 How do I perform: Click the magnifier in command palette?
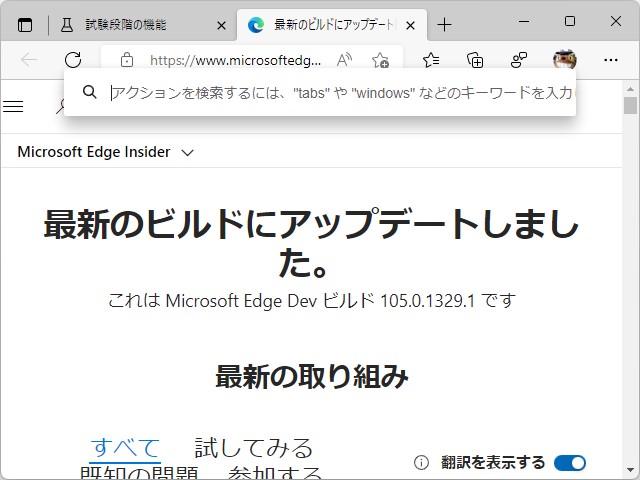click(x=89, y=92)
